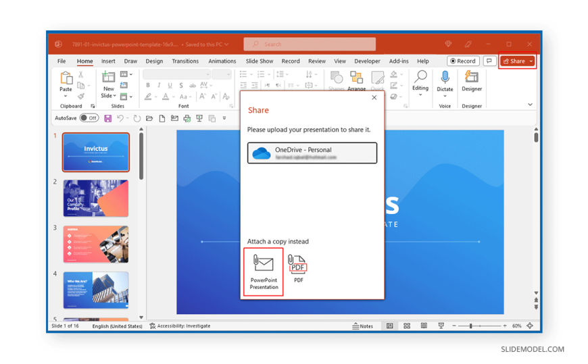Select slide 2 Company Profile thumbnail
The width and height of the screenshot is (588, 364).
(96, 199)
